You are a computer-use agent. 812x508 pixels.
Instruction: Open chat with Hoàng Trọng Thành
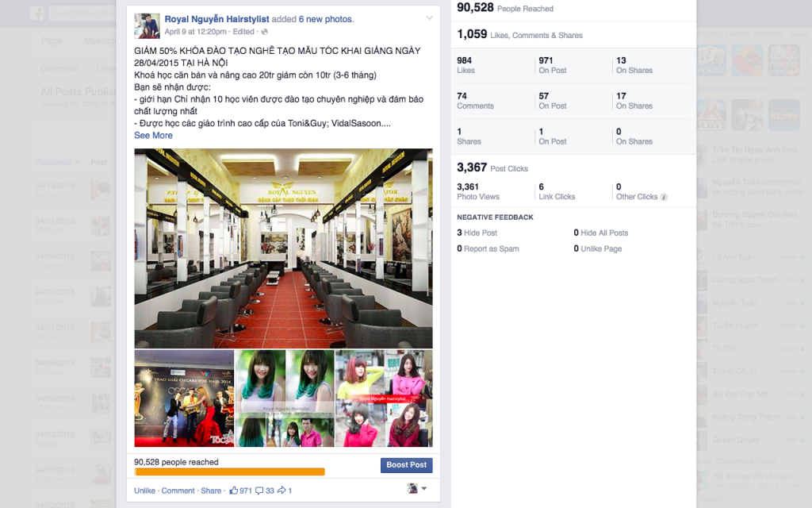[752, 417]
